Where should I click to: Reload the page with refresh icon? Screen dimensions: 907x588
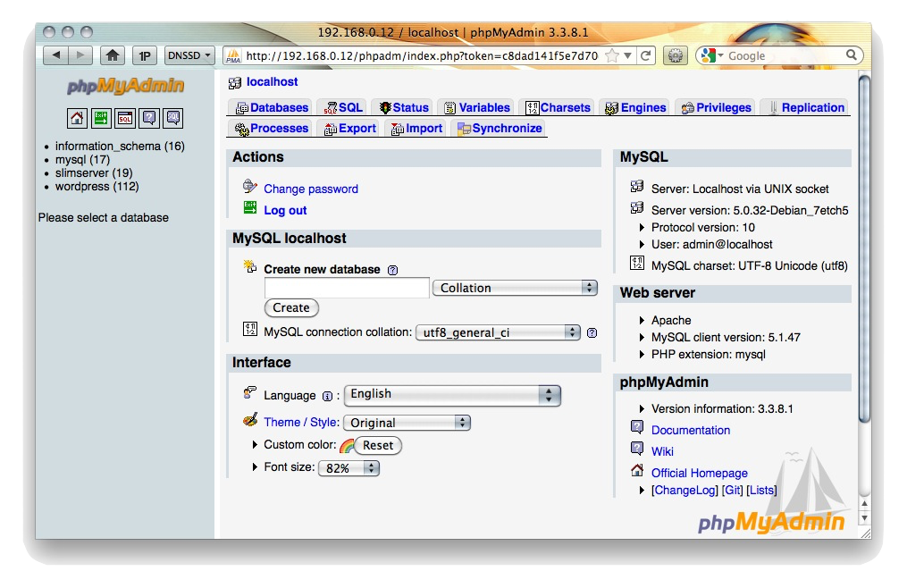[645, 55]
